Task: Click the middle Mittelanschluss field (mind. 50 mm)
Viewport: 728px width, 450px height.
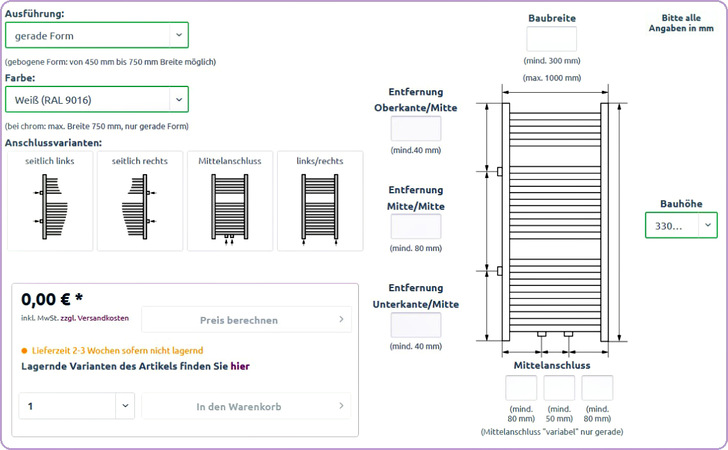Action: point(559,388)
